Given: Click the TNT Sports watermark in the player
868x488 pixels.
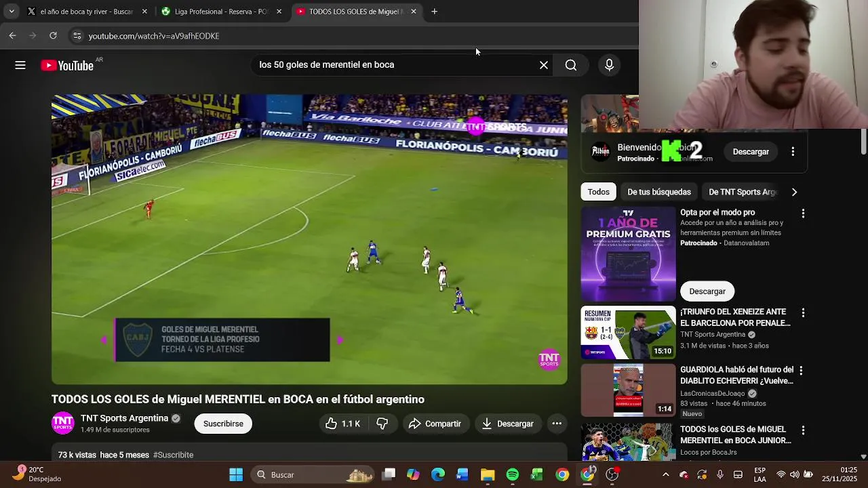Looking at the screenshot, I should 549,359.
